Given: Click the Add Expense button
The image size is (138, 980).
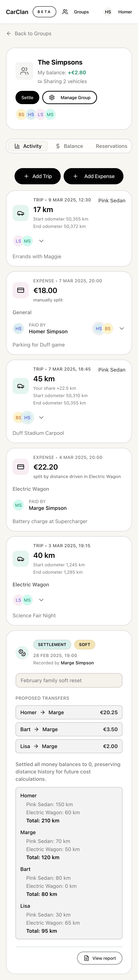Looking at the screenshot, I should tap(93, 176).
